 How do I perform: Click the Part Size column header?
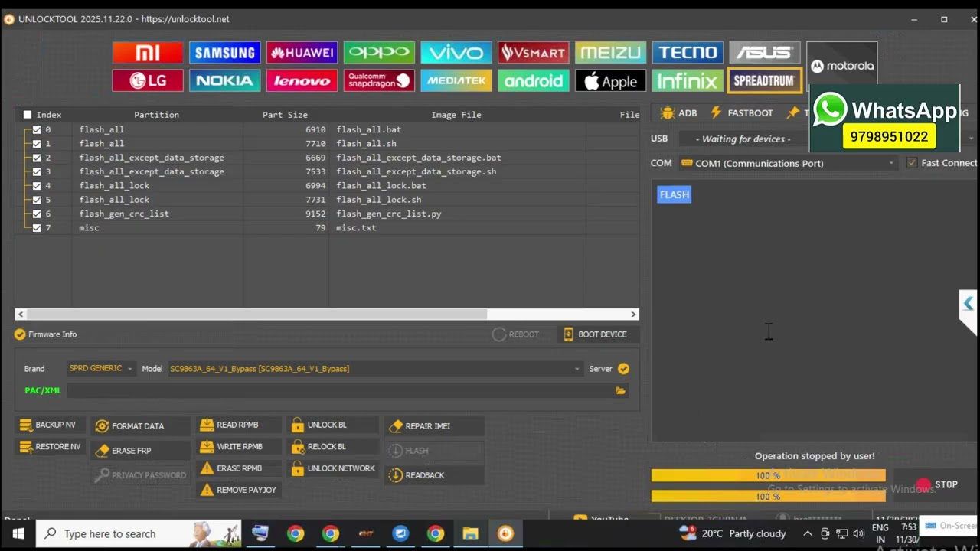285,115
